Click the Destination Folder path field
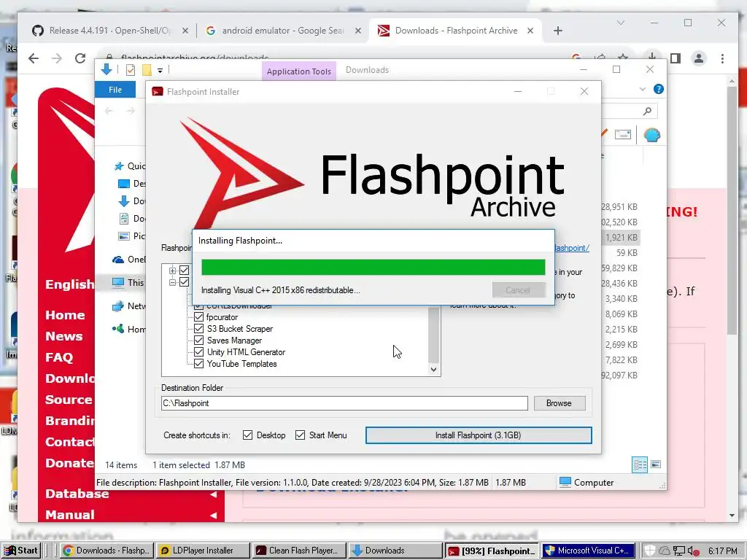The image size is (747, 560). (x=344, y=402)
